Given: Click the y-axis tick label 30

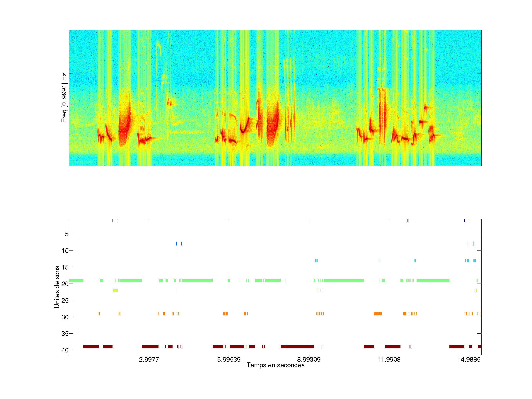Looking at the screenshot, I should pos(65,317).
